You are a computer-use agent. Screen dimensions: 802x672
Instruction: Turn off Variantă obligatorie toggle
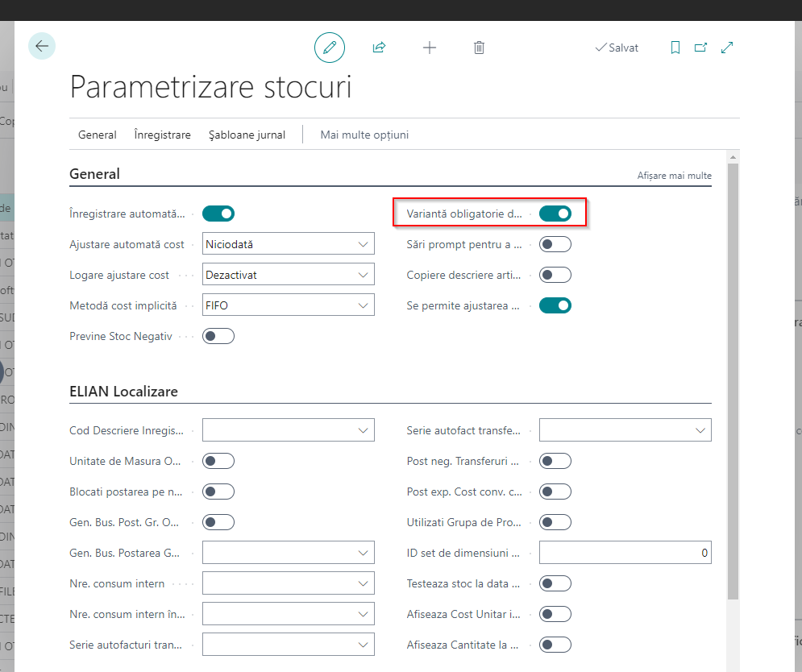coord(555,214)
